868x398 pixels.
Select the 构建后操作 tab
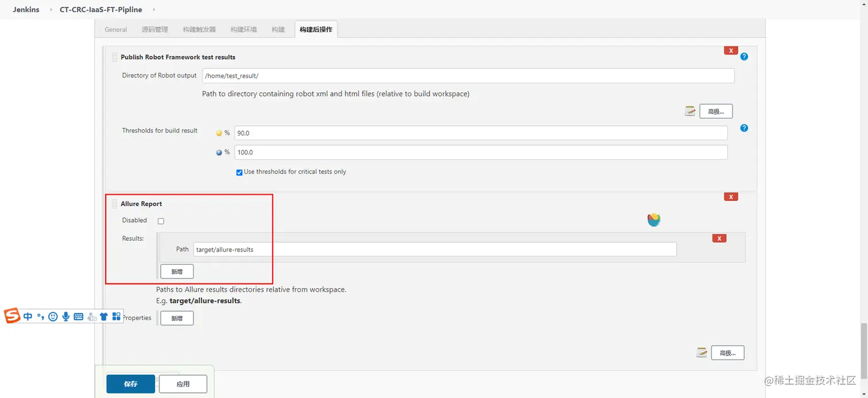[x=316, y=29]
